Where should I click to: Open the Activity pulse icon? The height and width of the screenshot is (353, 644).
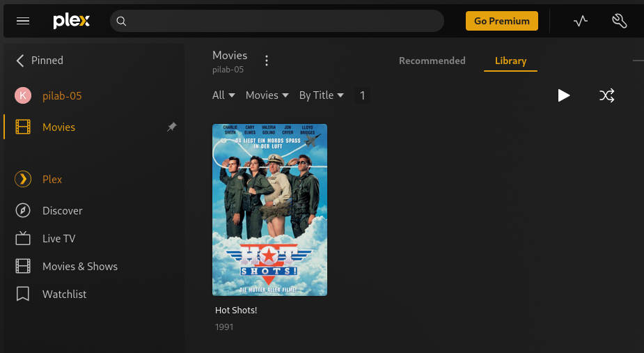point(581,21)
